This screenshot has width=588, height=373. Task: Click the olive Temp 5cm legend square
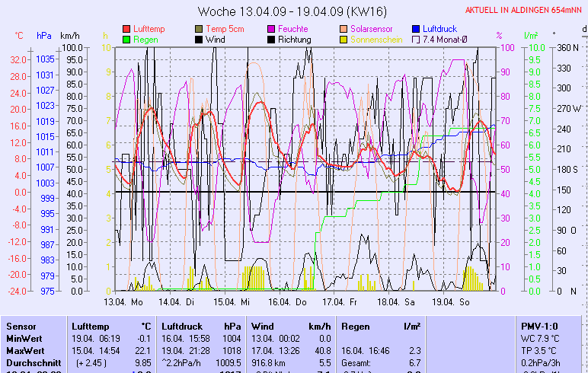200,29
